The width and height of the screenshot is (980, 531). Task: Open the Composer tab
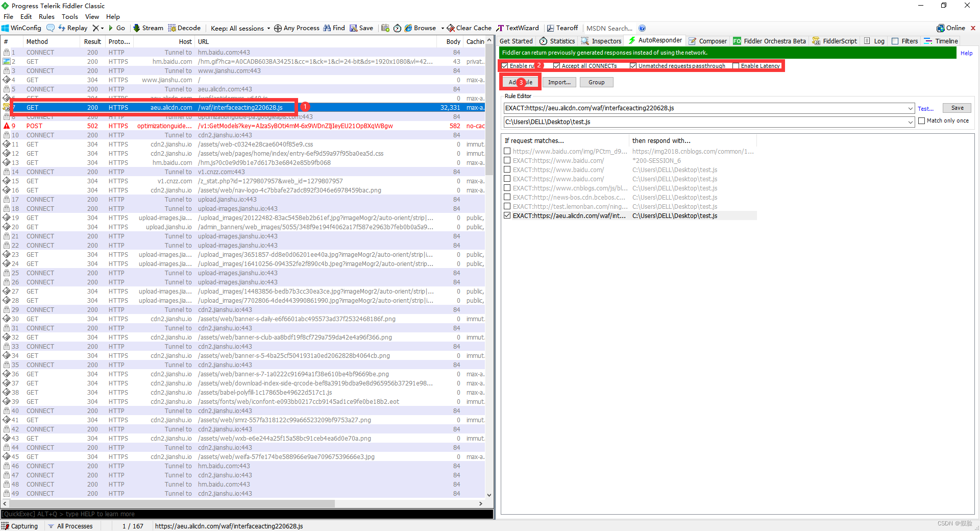[x=707, y=41]
